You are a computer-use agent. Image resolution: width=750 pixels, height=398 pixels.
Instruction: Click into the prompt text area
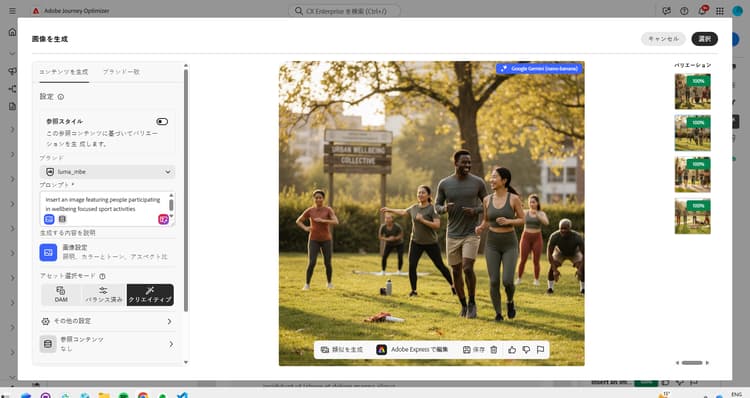click(x=103, y=204)
